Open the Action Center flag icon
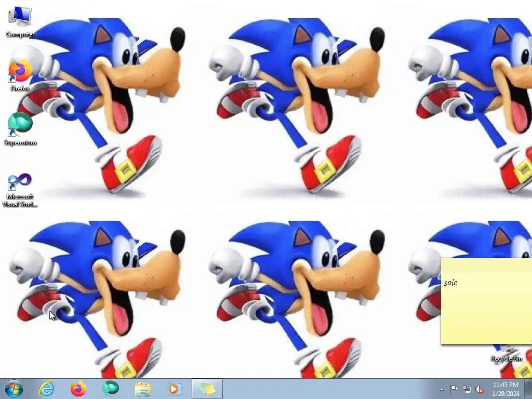The height and width of the screenshot is (399, 532). [x=454, y=389]
